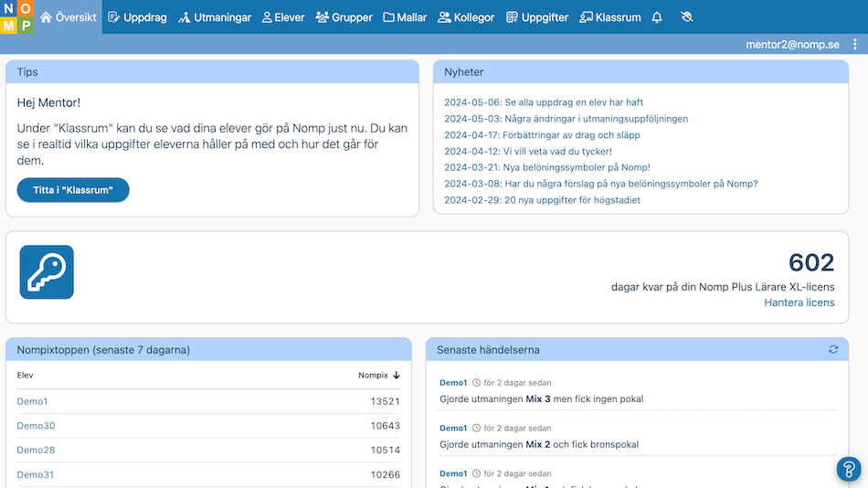
Task: Open the notifications bell
Action: click(x=657, y=17)
